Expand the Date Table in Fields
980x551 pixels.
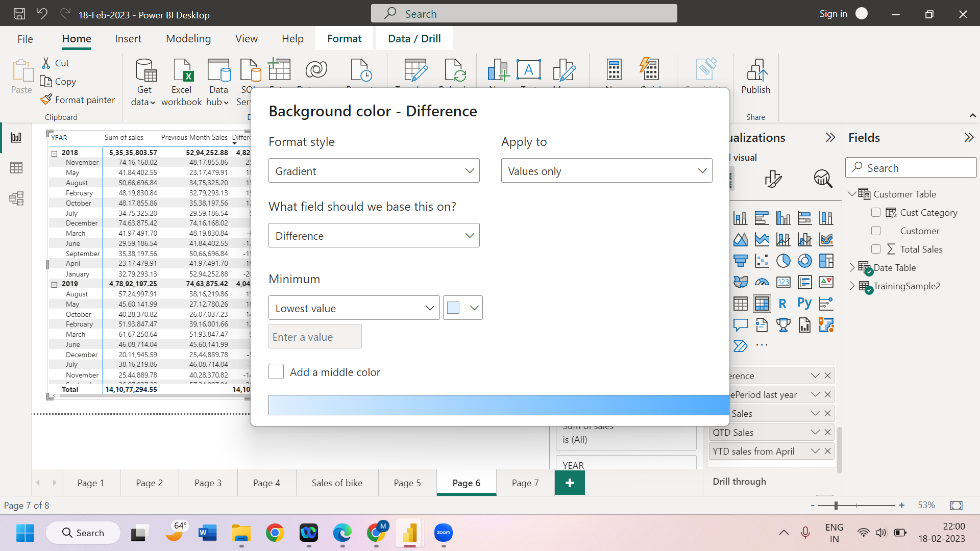pyautogui.click(x=852, y=267)
